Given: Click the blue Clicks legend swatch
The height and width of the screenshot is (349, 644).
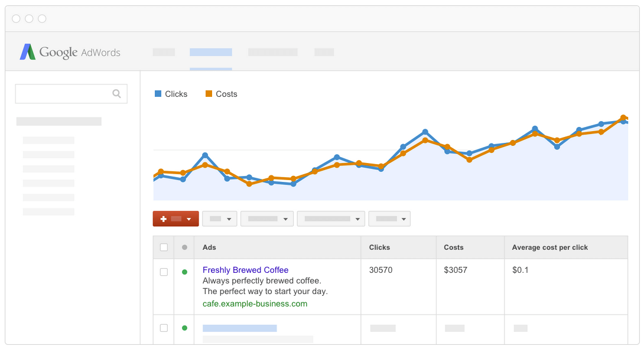Looking at the screenshot, I should 158,94.
